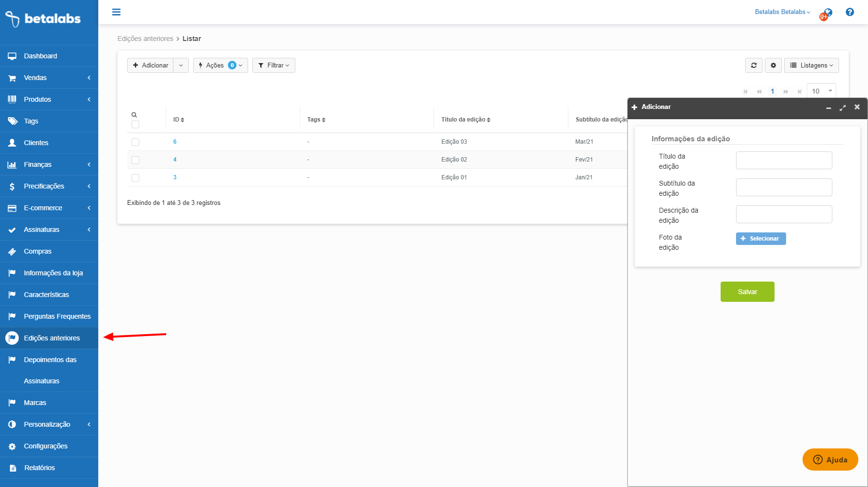Click the help question mark icon
This screenshot has height=487, width=868.
(x=850, y=12)
